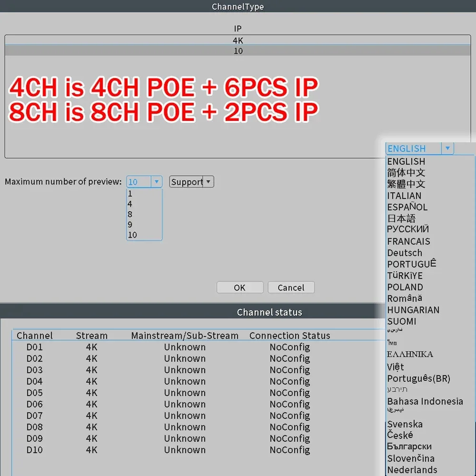
Task: Select TÜRKİYE language option
Action: 405,276
